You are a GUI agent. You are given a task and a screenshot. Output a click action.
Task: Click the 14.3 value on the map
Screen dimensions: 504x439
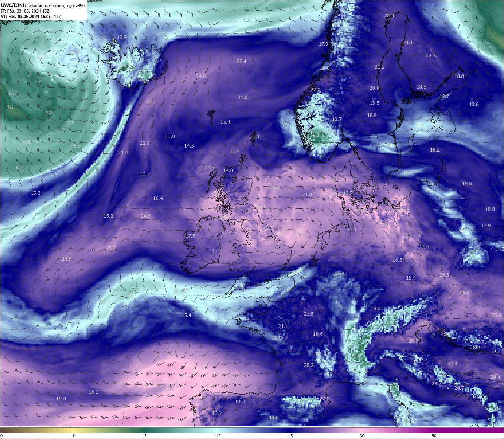pos(189,146)
